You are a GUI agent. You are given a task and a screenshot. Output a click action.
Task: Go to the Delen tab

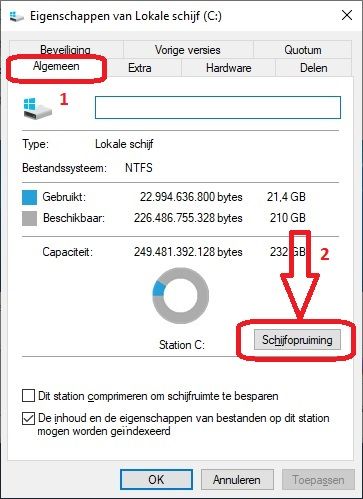[314, 68]
